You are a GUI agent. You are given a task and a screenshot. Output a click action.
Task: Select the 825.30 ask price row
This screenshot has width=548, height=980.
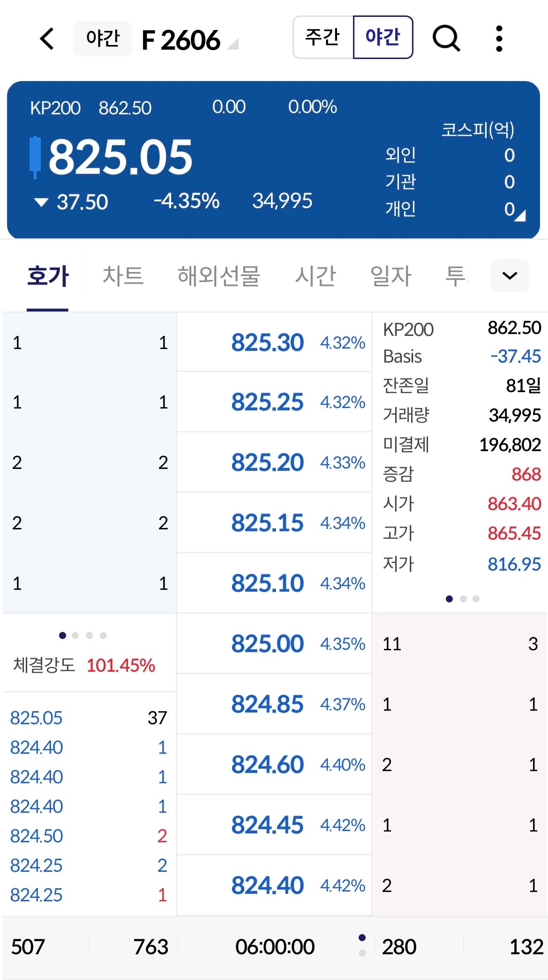(x=274, y=342)
